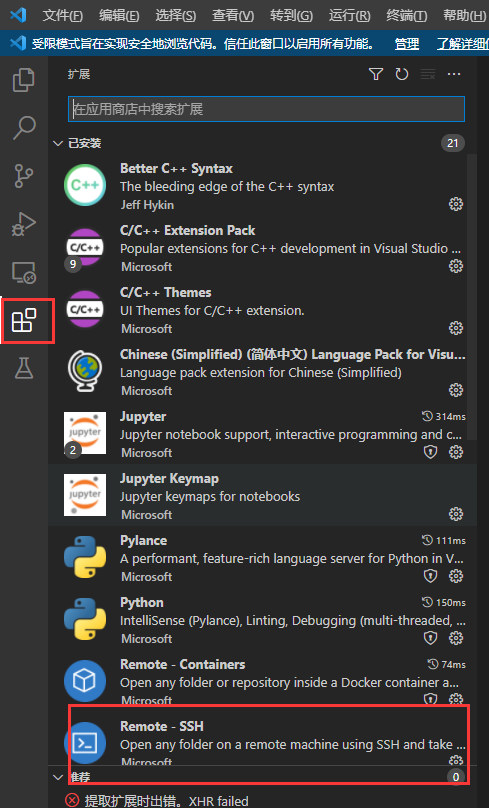
Task: Open manage gear for Chinese Language Pack
Action: 456,390
